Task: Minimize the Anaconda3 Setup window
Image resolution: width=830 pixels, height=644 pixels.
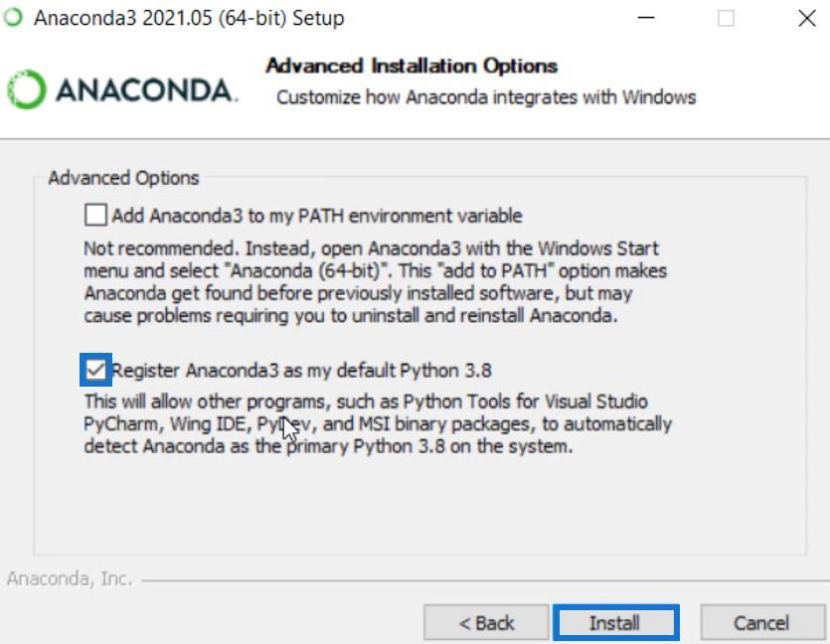Action: click(646, 18)
